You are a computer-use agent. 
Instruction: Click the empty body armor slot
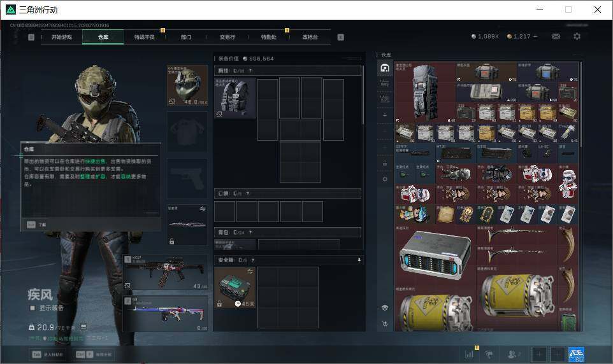click(x=187, y=132)
